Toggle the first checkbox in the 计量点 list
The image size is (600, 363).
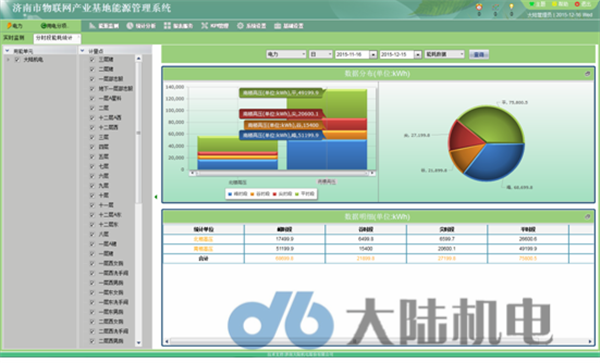(92, 59)
